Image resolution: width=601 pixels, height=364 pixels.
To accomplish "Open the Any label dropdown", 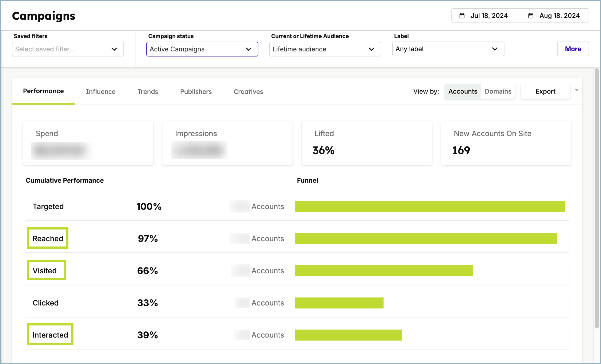I will pyautogui.click(x=448, y=49).
